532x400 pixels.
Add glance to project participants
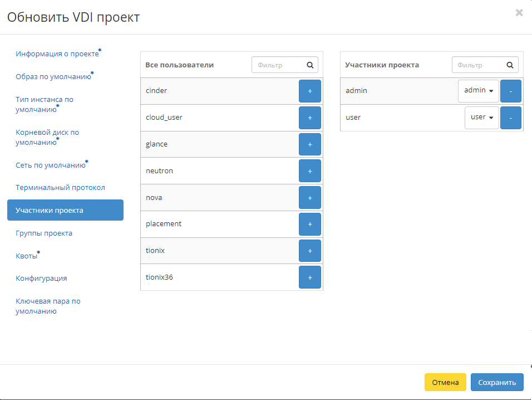pyautogui.click(x=310, y=144)
